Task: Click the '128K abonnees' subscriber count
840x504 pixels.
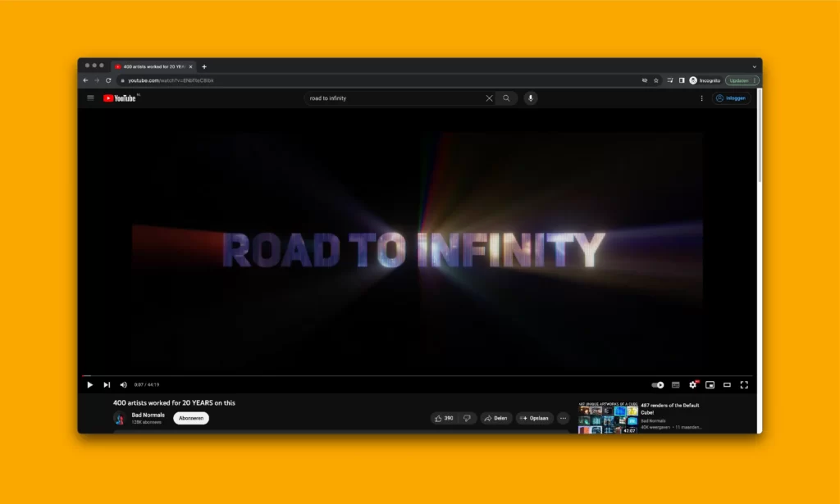Action: (146, 422)
